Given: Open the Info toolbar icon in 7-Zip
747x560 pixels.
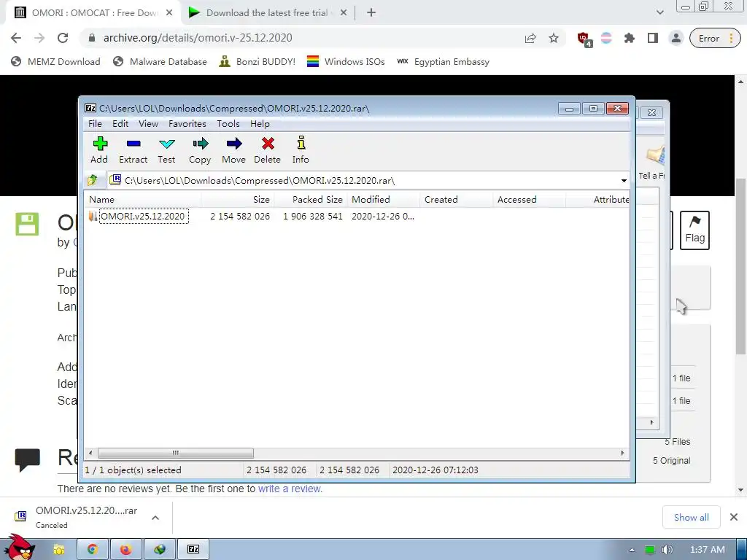Looking at the screenshot, I should coord(301,149).
